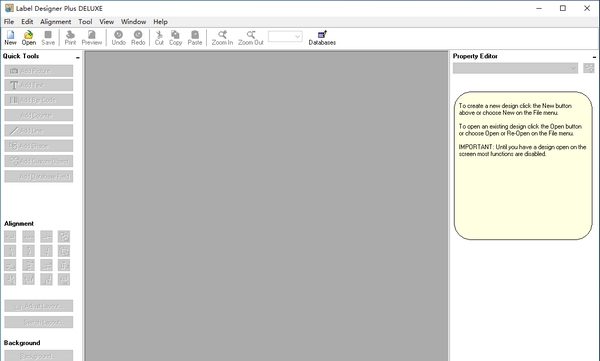Click the Add Bar Code button
This screenshot has width=600, height=361.
point(39,100)
